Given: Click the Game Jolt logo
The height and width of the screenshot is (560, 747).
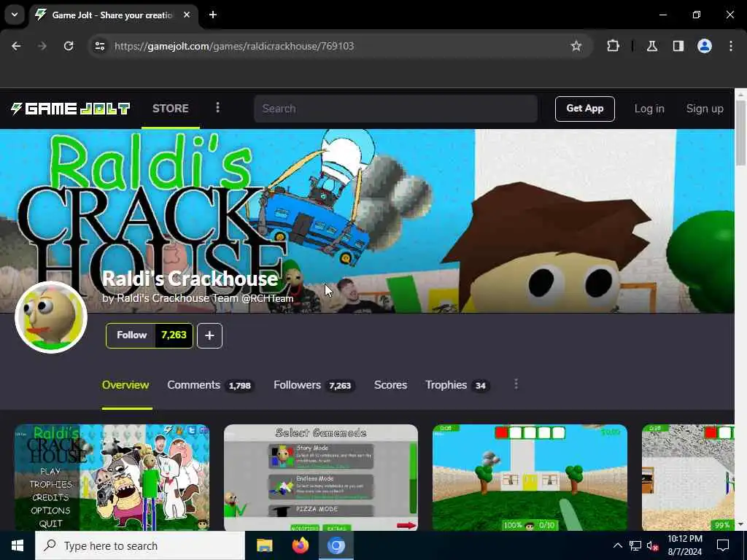Looking at the screenshot, I should click(71, 109).
